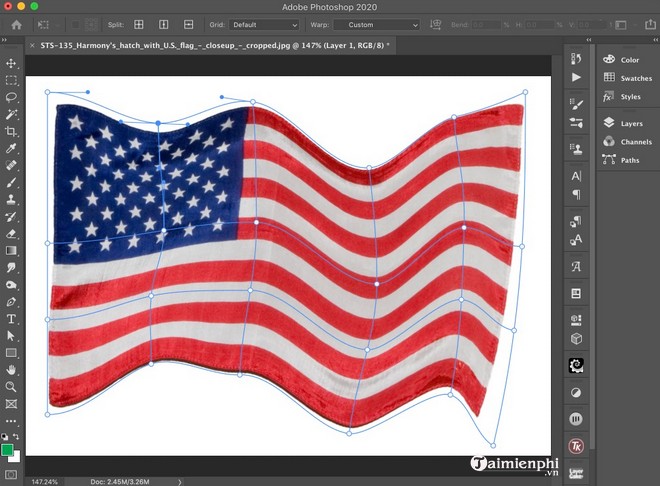Select the Pen tool
Image resolution: width=660 pixels, height=486 pixels.
click(11, 302)
